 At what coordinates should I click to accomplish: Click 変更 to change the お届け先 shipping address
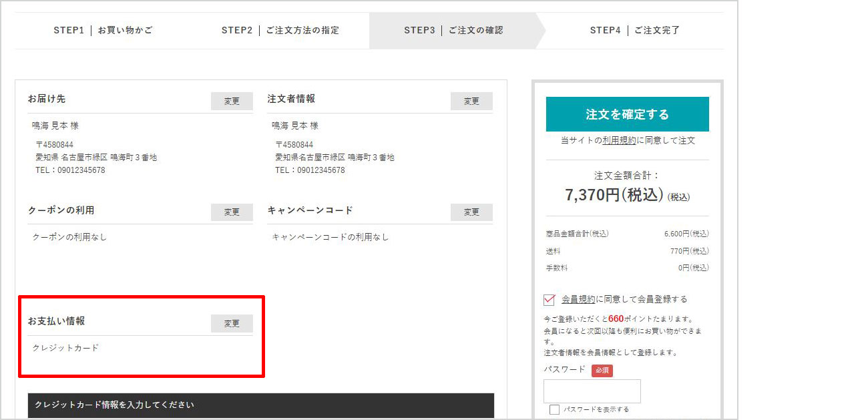coord(232,101)
